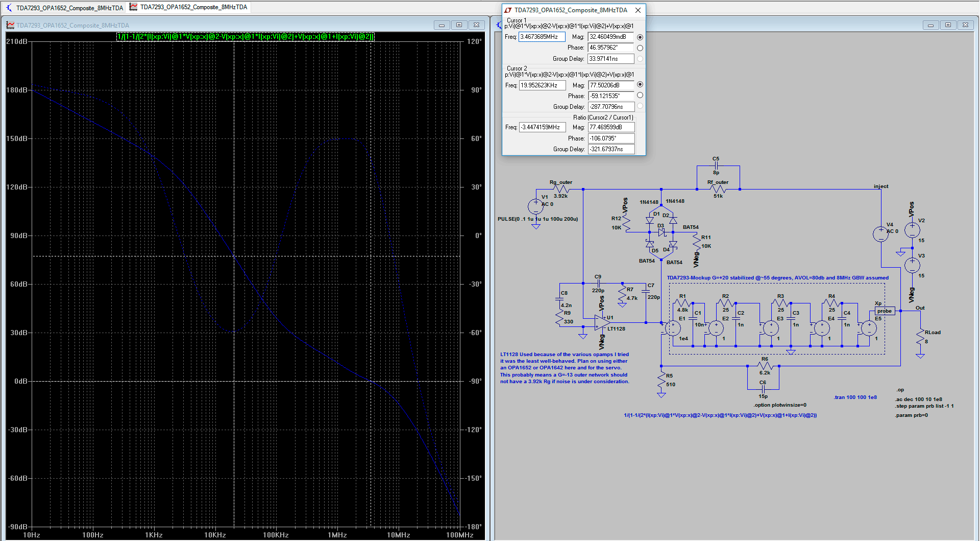Switch to the waveform plot tab

click(188, 7)
